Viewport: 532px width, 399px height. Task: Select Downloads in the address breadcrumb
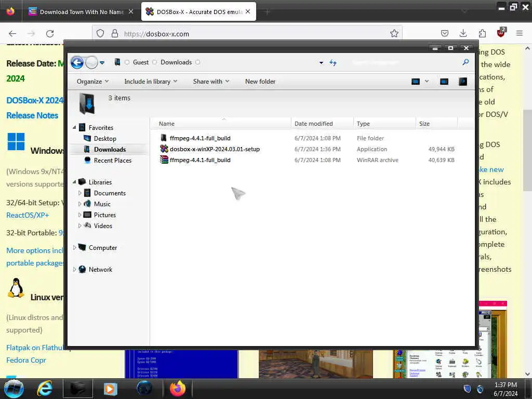click(x=176, y=62)
